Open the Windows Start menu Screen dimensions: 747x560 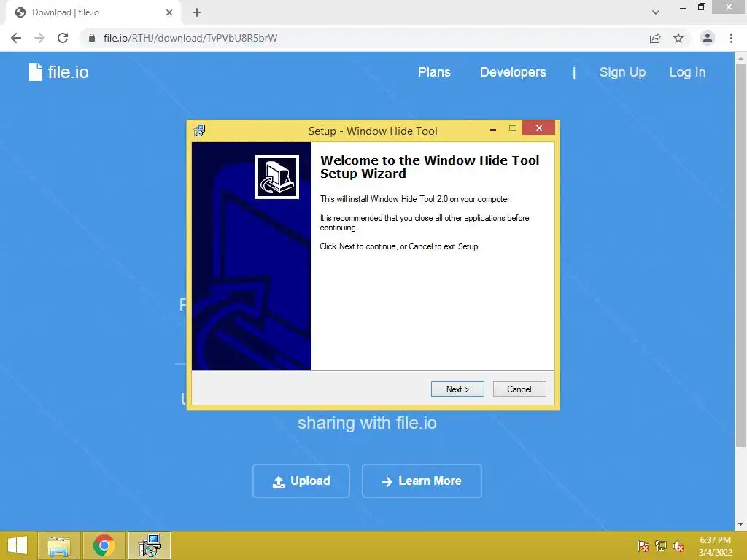click(18, 545)
